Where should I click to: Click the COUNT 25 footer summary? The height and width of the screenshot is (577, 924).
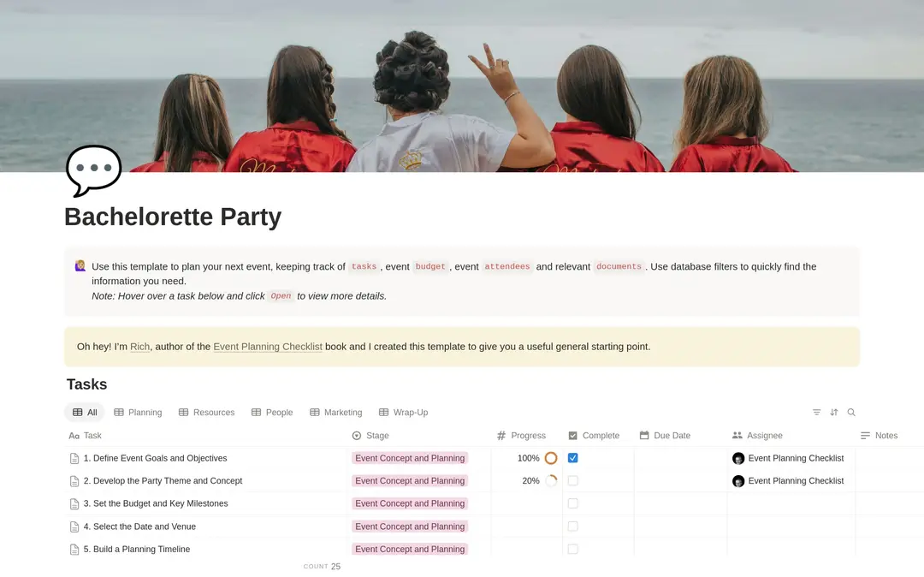pyautogui.click(x=322, y=567)
